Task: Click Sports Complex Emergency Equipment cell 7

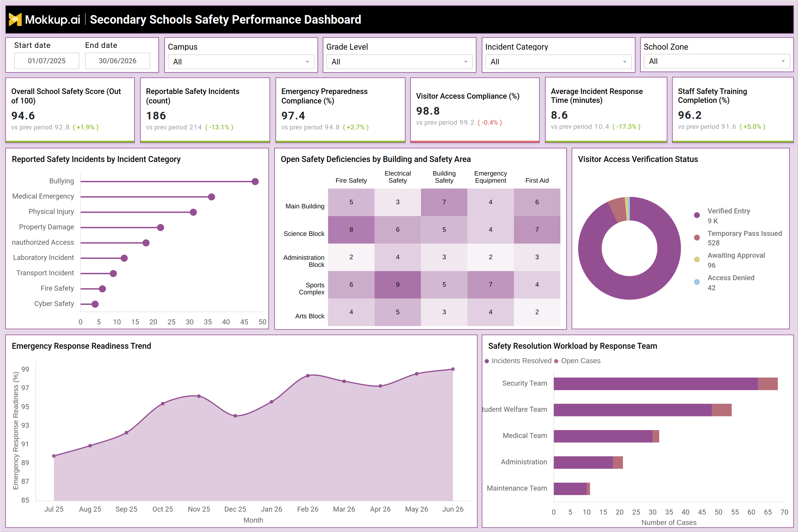Action: pyautogui.click(x=491, y=285)
